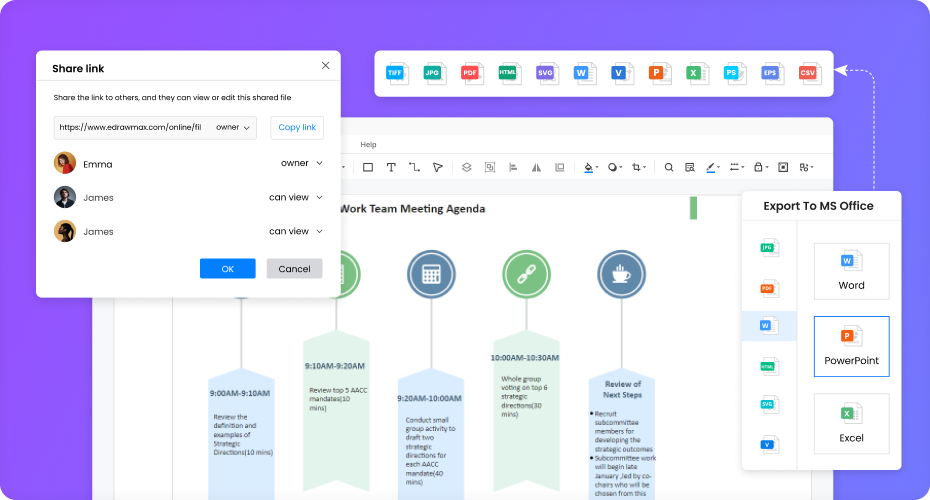Expand the first James can view dropdown
The image size is (930, 500).
click(x=296, y=197)
